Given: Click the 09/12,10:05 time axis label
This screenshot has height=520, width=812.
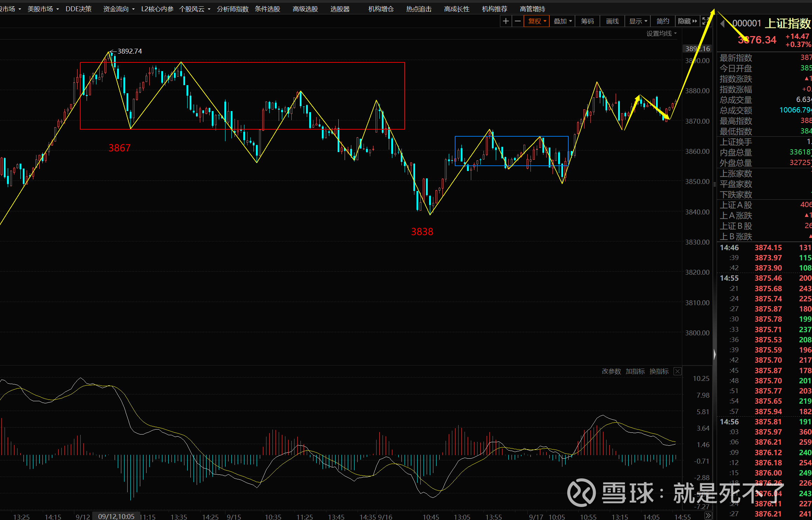Looking at the screenshot, I should [x=116, y=516].
